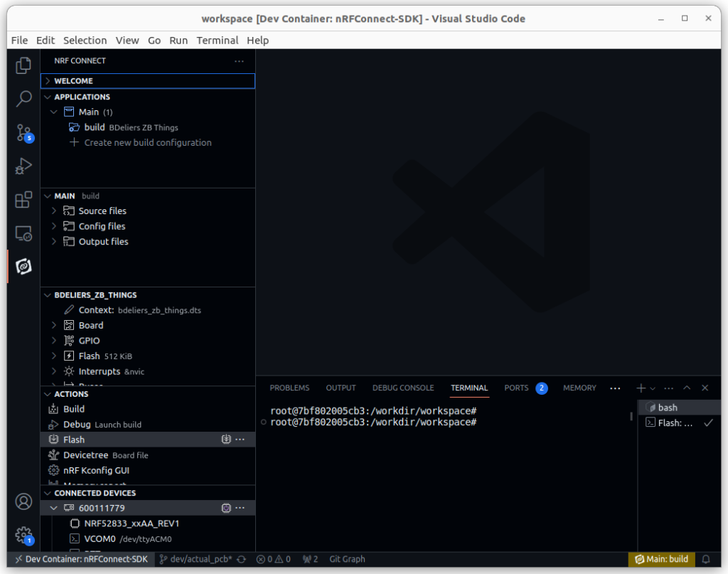Switch to the PROBLEMS tab

pos(289,388)
